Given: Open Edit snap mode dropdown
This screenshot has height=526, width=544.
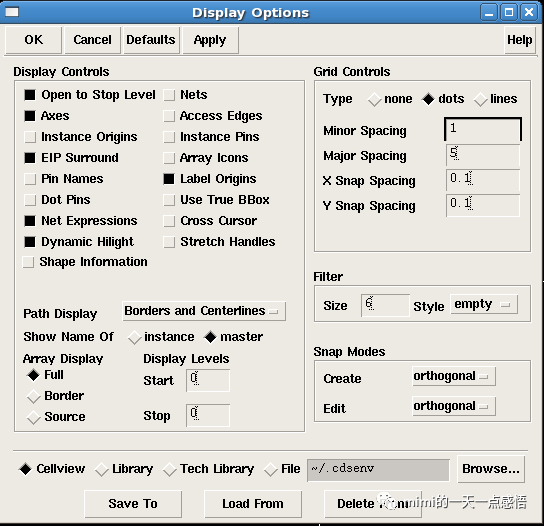Looking at the screenshot, I should [454, 406].
